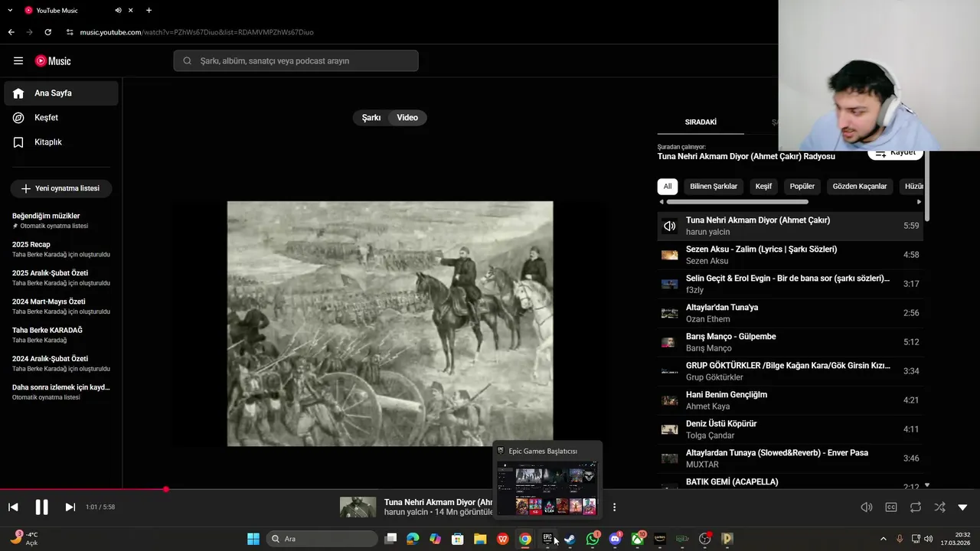Open 2025 Aralık-Şubat Özeti playlist
This screenshot has width=980, height=551.
61,278
